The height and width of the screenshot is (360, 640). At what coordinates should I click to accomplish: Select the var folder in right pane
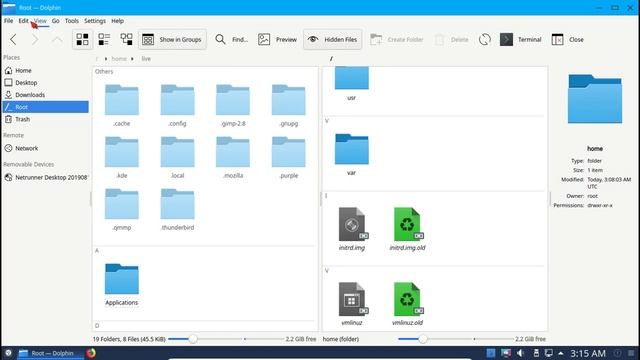coord(351,154)
